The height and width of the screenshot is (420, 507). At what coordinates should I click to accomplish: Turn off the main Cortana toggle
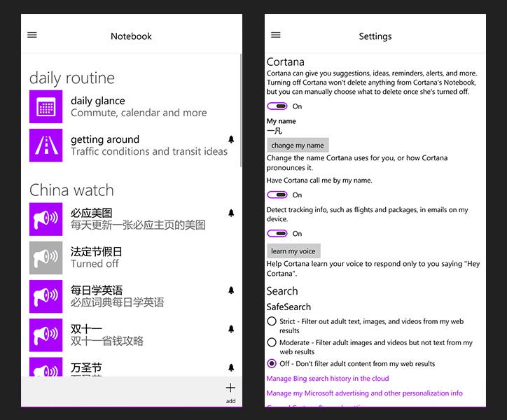(x=277, y=106)
